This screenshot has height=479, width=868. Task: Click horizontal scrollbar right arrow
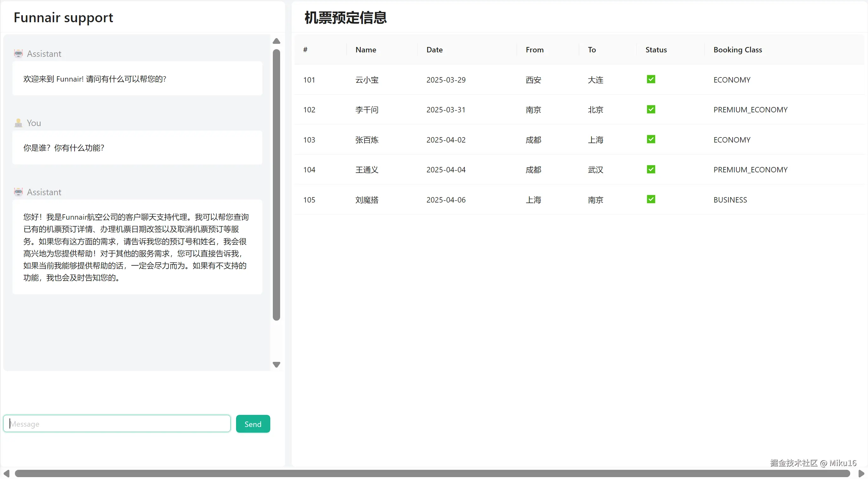click(x=861, y=473)
